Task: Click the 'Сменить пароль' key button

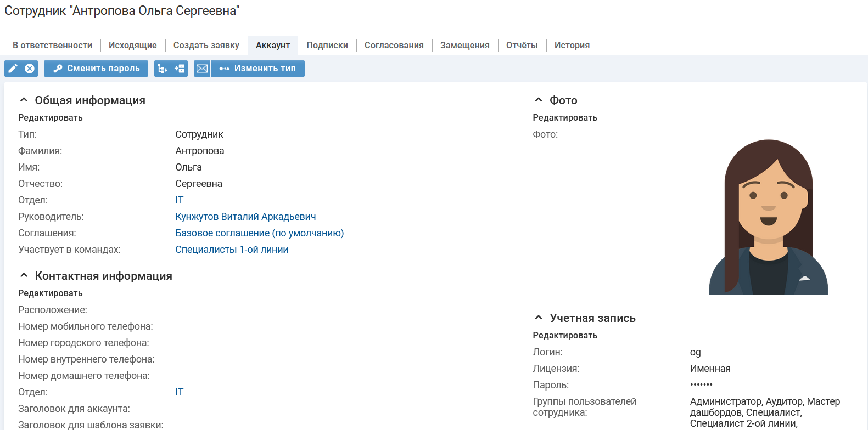Action: click(x=96, y=69)
